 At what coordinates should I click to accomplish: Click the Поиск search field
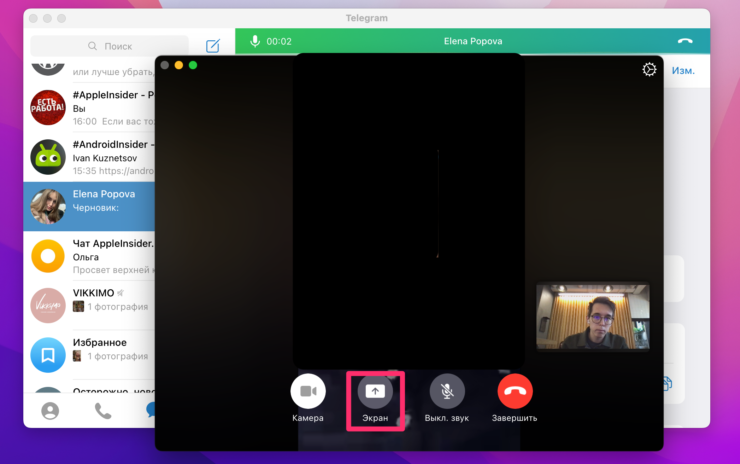click(x=110, y=46)
